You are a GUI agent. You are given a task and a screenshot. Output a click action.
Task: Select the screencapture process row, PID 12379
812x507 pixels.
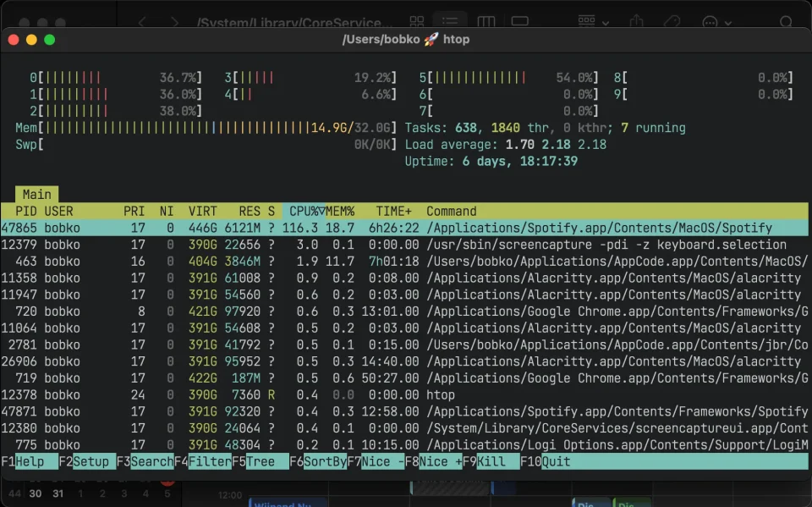click(x=404, y=244)
